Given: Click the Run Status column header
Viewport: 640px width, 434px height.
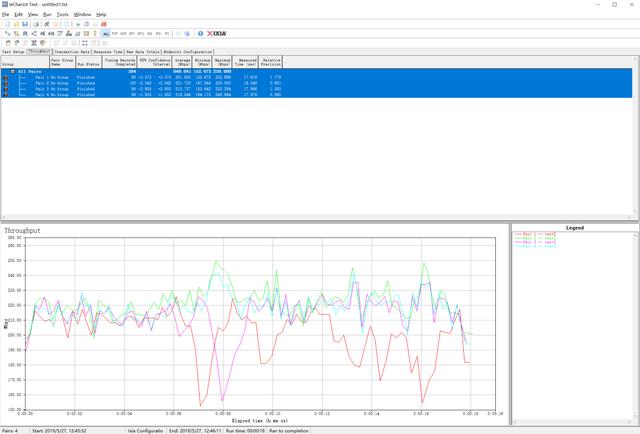Looking at the screenshot, I should 89,61.
